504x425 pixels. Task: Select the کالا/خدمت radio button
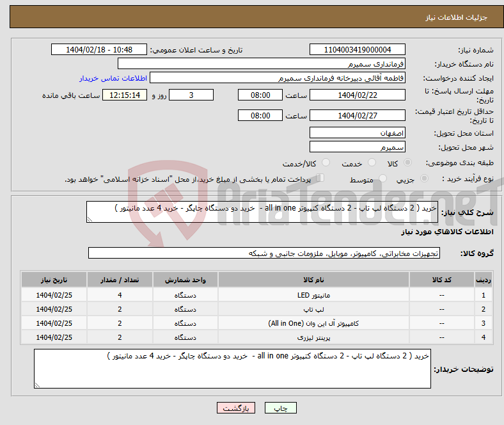tap(326, 163)
